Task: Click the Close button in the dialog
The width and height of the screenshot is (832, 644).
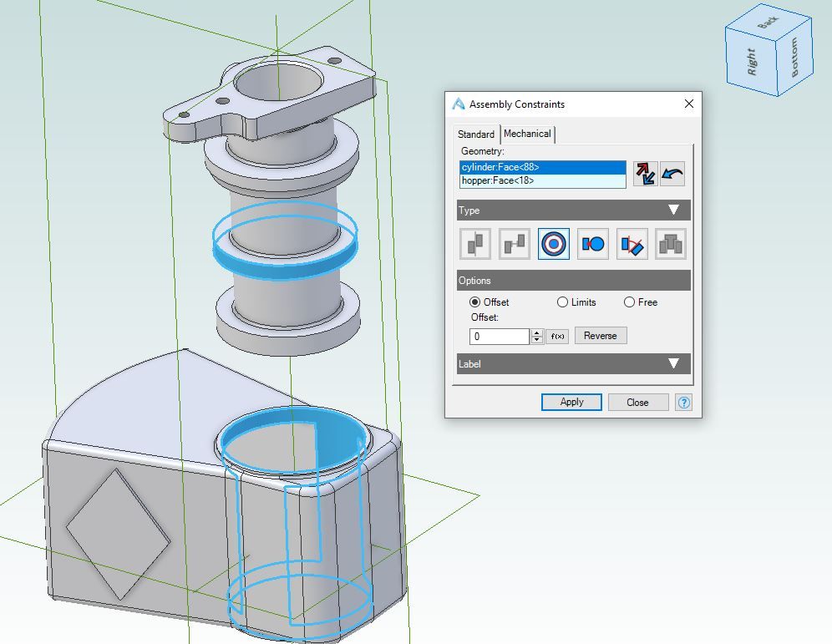Action: (x=637, y=402)
